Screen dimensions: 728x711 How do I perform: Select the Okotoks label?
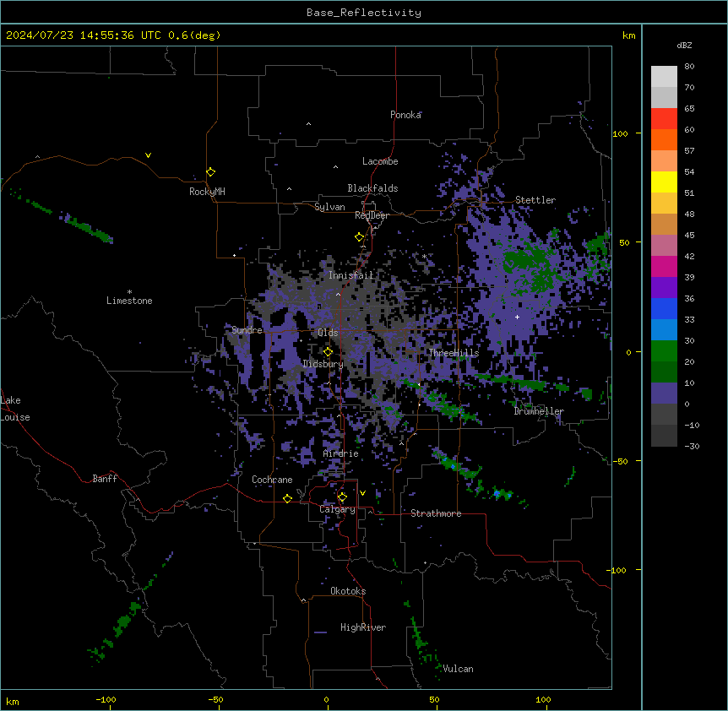(348, 591)
